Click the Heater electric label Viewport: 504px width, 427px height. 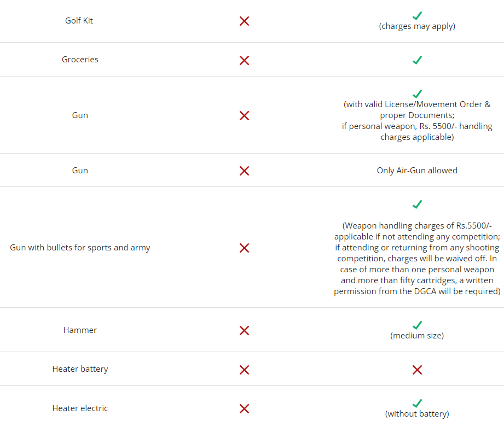click(x=80, y=408)
